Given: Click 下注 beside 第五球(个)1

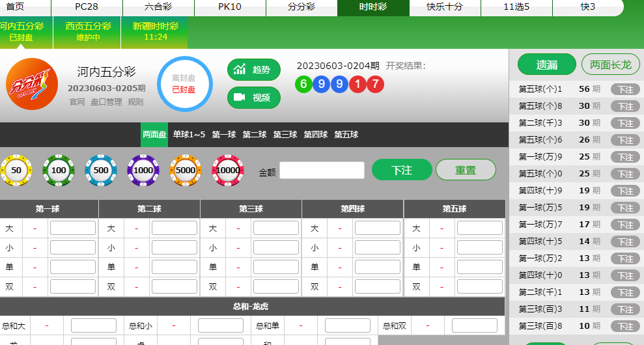Looking at the screenshot, I should (625, 89).
